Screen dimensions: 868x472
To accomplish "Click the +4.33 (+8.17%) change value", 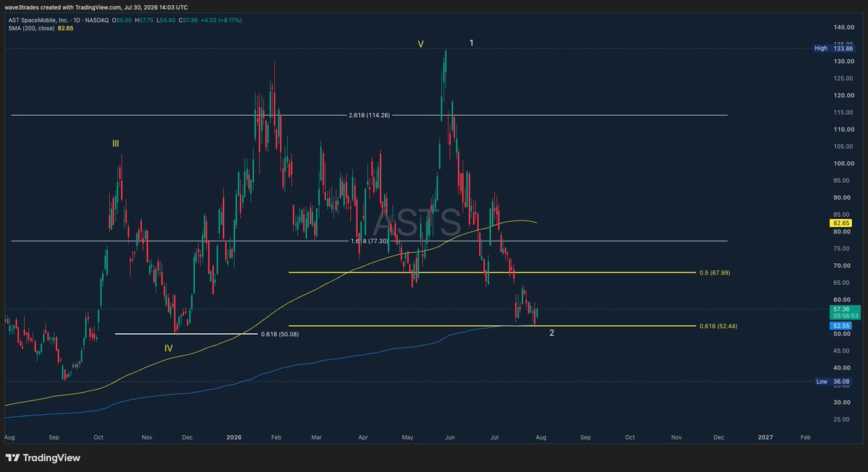I will (x=220, y=20).
